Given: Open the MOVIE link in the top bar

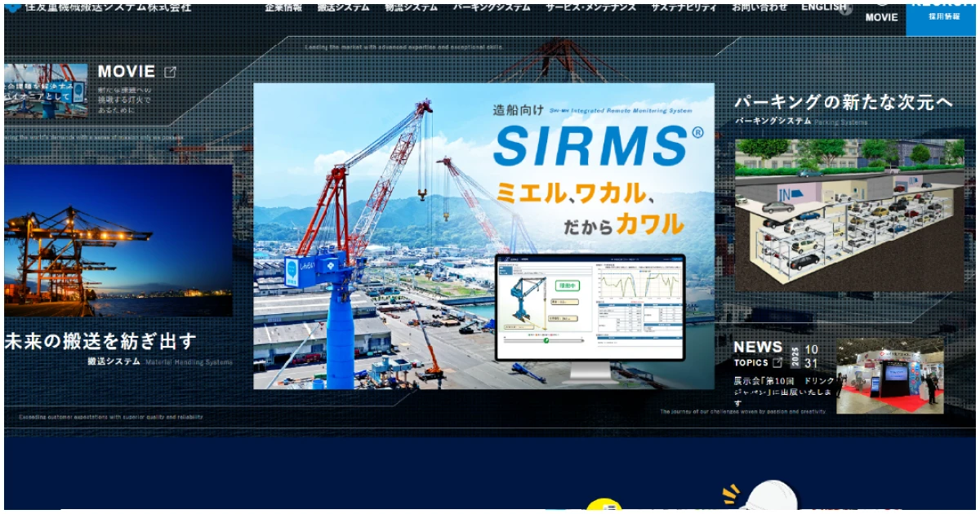Looking at the screenshot, I should click(x=881, y=16).
